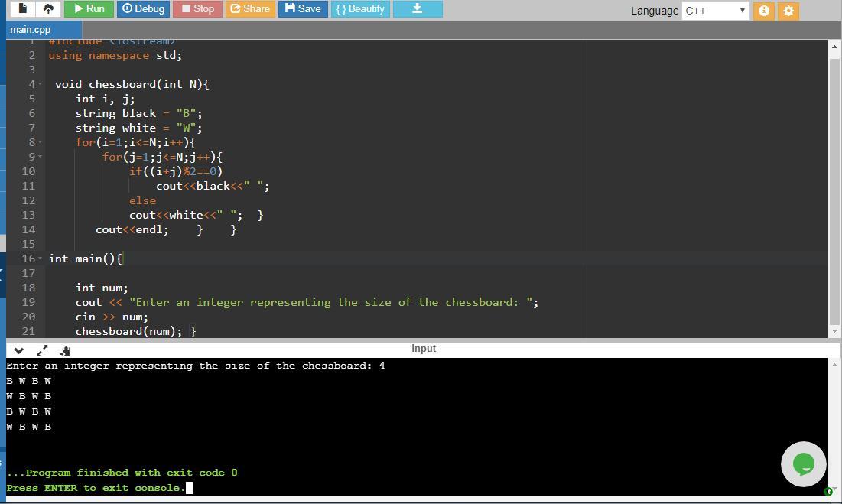Open the settings gear icon

(788, 11)
